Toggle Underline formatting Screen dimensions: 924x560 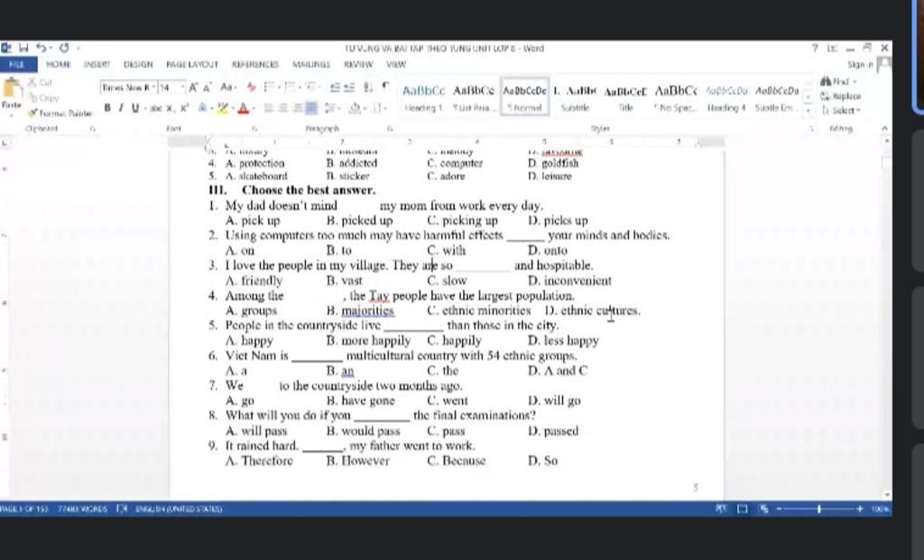click(135, 107)
